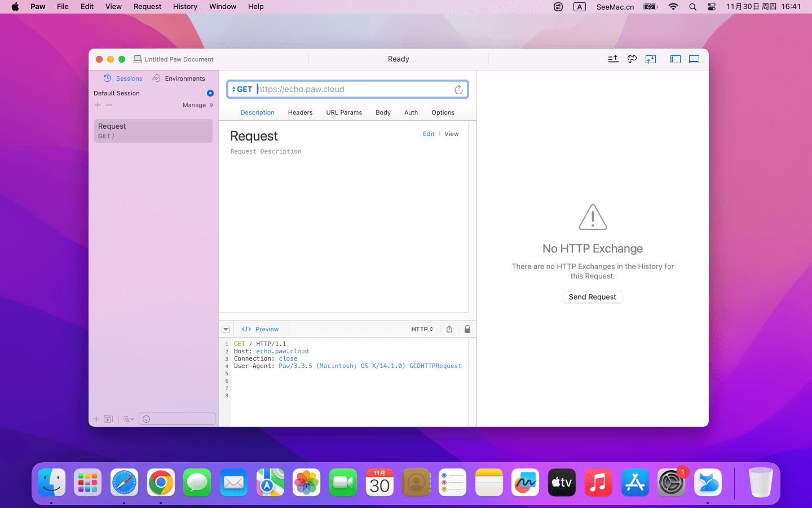Toggle the request/response exchange layout icon

(x=651, y=59)
